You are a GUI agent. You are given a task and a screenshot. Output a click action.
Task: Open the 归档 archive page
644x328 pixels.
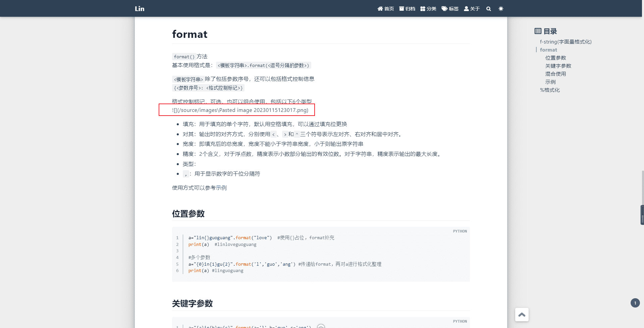pos(407,9)
